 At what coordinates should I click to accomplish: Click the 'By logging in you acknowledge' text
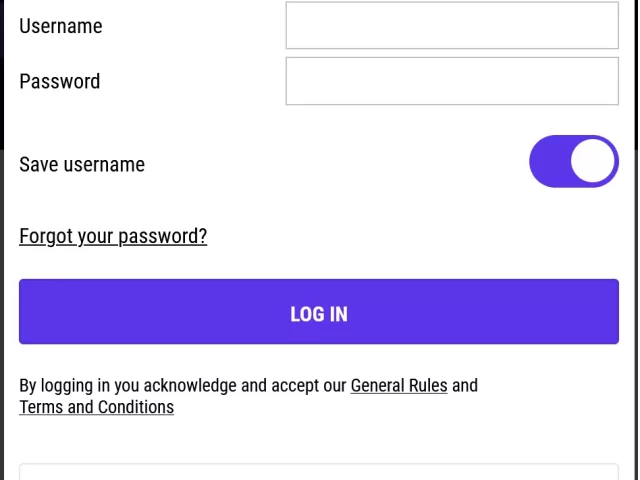point(182,385)
